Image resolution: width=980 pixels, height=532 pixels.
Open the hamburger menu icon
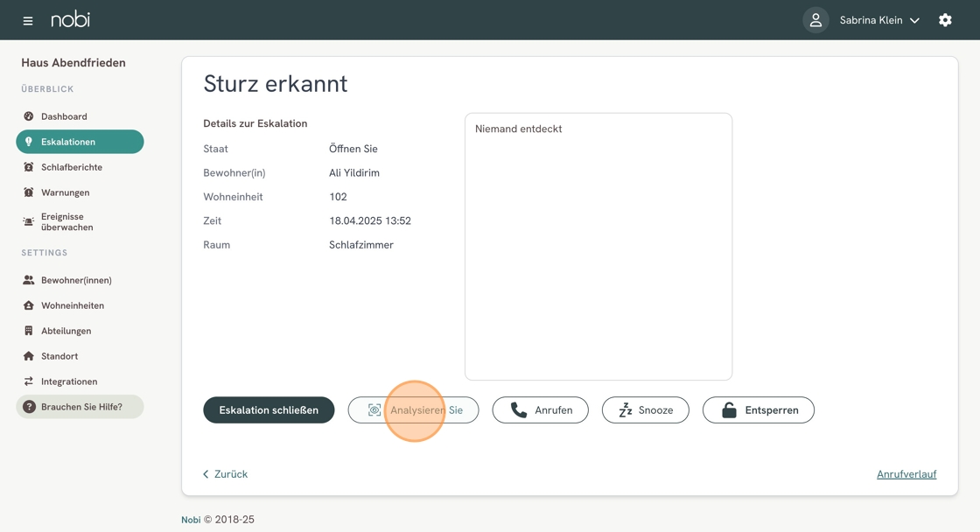[28, 20]
